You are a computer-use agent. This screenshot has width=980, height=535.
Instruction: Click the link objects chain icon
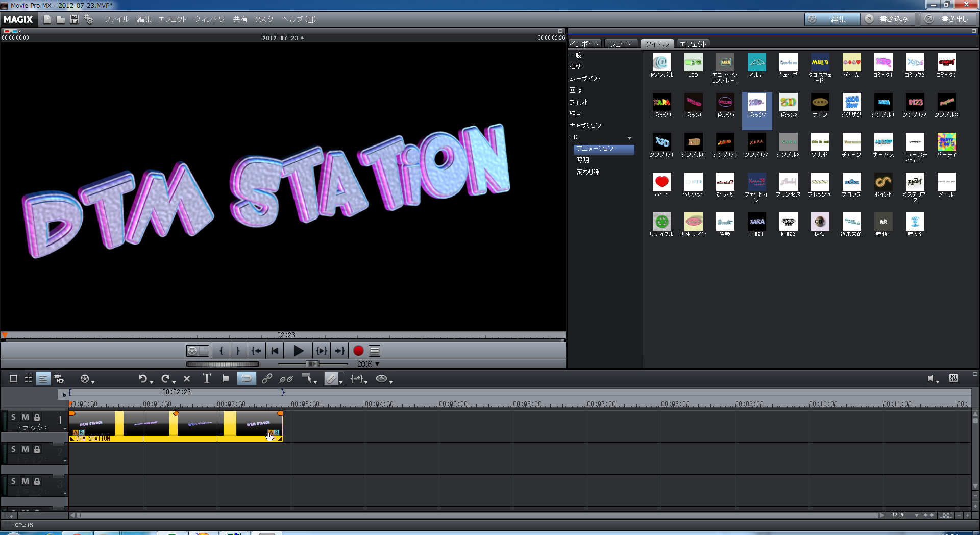click(267, 379)
